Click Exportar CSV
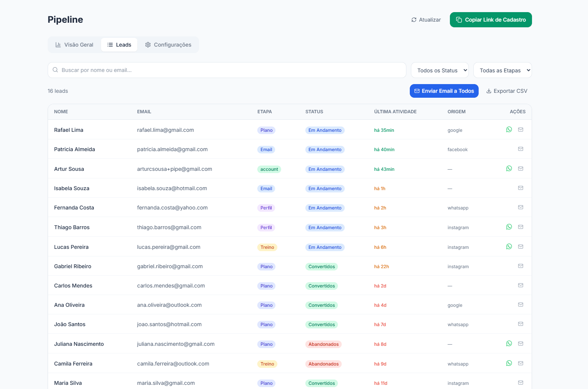 (507, 91)
